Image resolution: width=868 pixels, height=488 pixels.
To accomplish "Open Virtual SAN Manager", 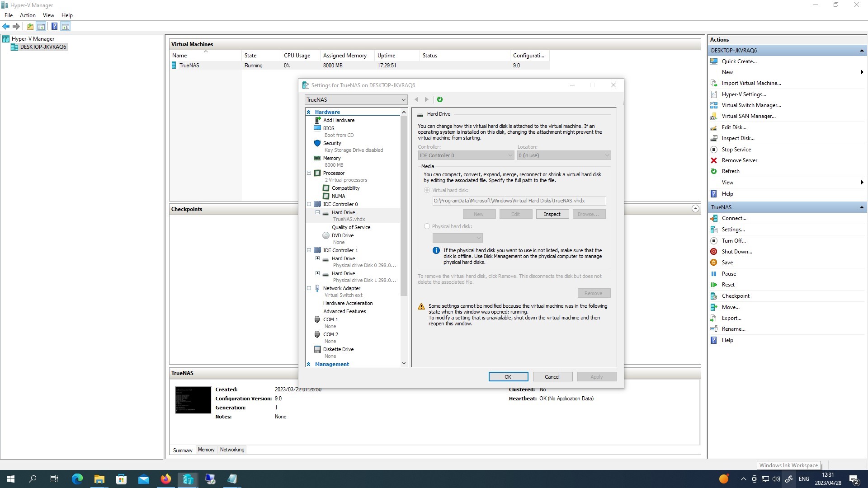I will pyautogui.click(x=748, y=116).
